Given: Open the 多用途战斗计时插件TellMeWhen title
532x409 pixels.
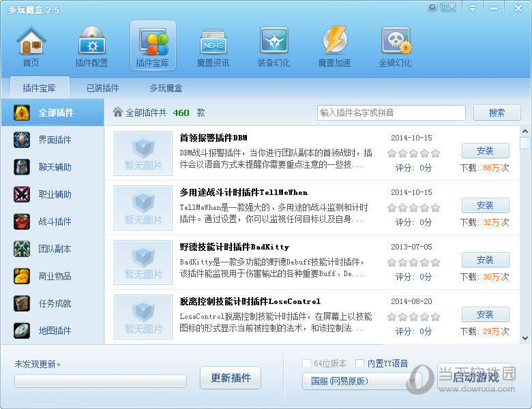Looking at the screenshot, I should (243, 192).
